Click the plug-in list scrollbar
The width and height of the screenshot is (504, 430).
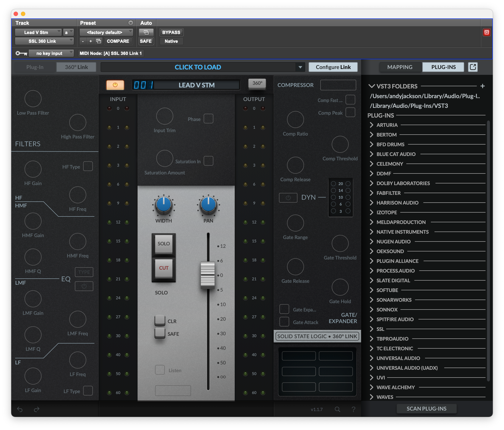coord(488,250)
